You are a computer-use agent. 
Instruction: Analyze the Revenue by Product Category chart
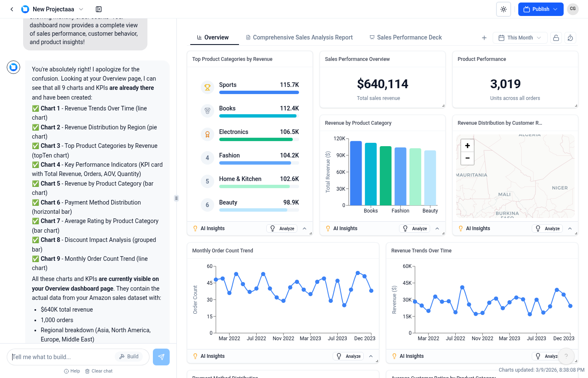[x=415, y=228]
